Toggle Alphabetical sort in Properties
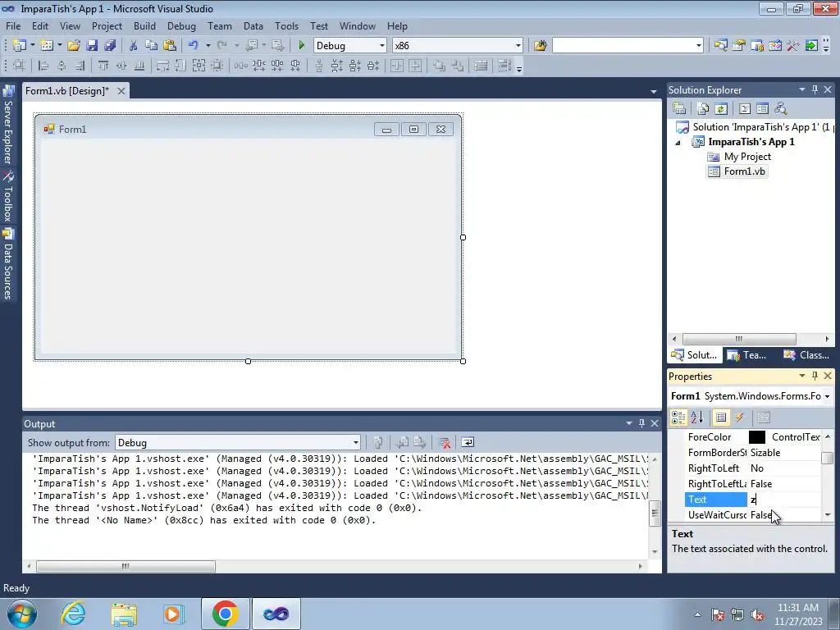Viewport: 840px width, 630px height. click(x=697, y=418)
